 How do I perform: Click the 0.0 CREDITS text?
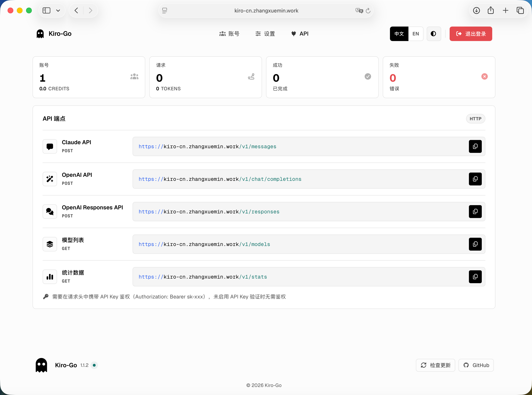(x=54, y=89)
